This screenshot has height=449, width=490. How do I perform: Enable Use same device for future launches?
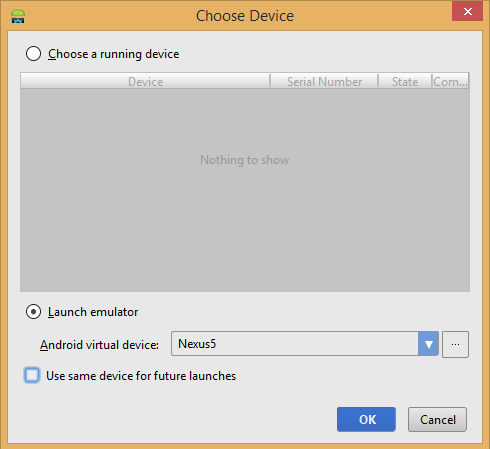click(32, 375)
